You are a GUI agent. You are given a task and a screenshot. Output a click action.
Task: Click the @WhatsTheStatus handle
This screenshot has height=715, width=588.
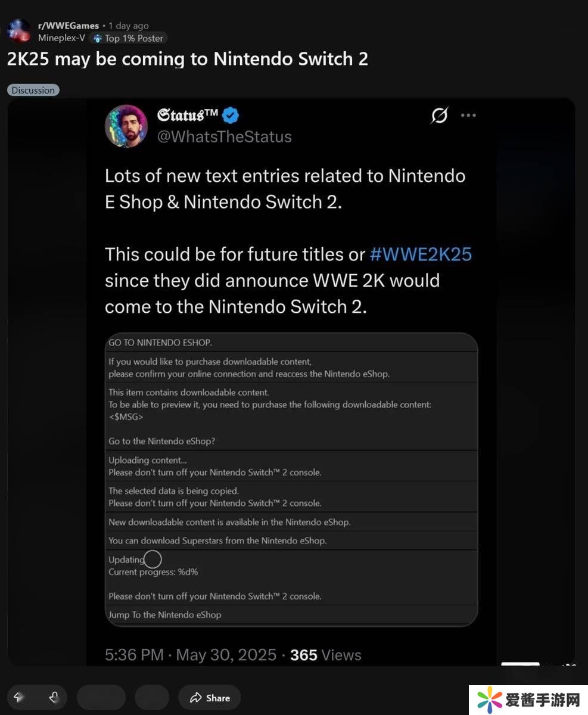pos(224,136)
